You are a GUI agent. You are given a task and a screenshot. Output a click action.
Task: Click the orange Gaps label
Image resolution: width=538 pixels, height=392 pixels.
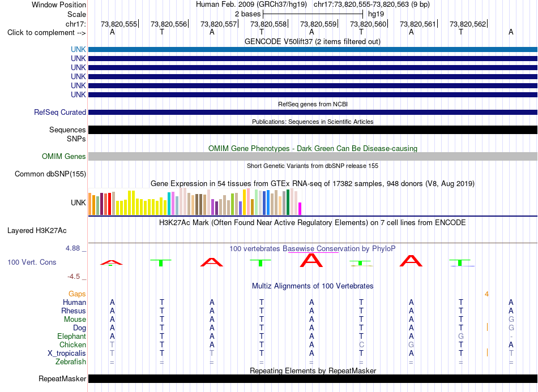(x=77, y=294)
